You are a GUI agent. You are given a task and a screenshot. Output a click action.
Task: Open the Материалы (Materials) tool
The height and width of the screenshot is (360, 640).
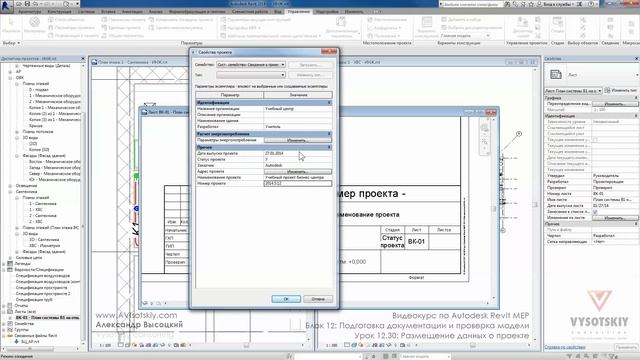pos(34,25)
